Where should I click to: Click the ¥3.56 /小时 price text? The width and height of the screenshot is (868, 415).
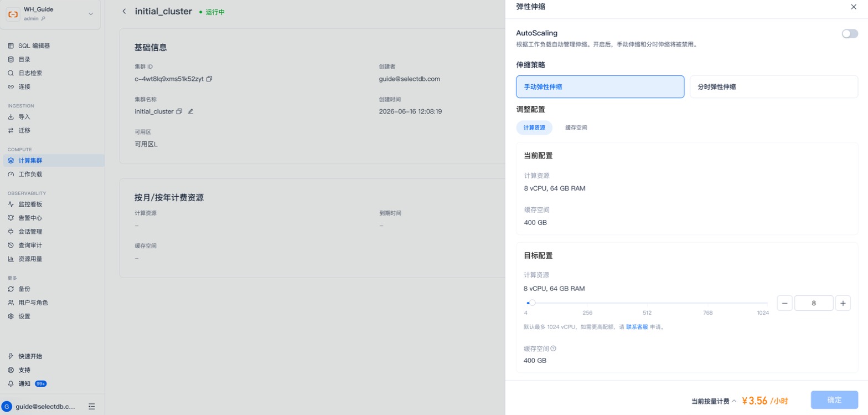(x=764, y=401)
